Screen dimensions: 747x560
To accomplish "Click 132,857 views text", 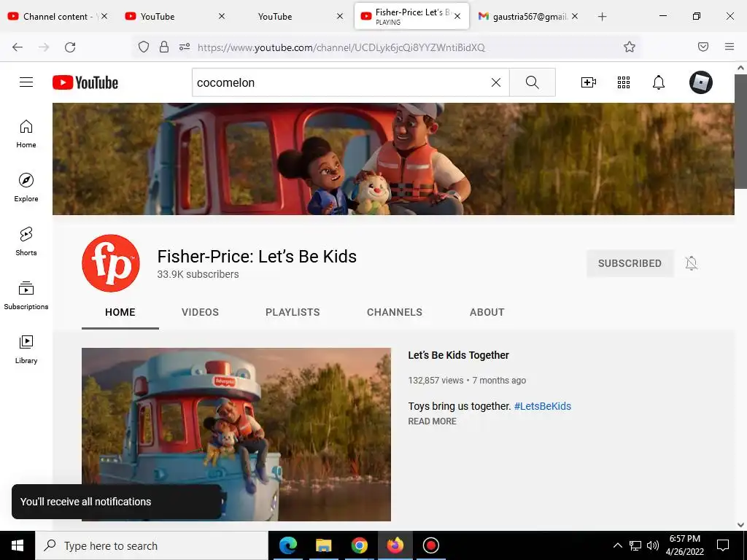I will point(436,381).
